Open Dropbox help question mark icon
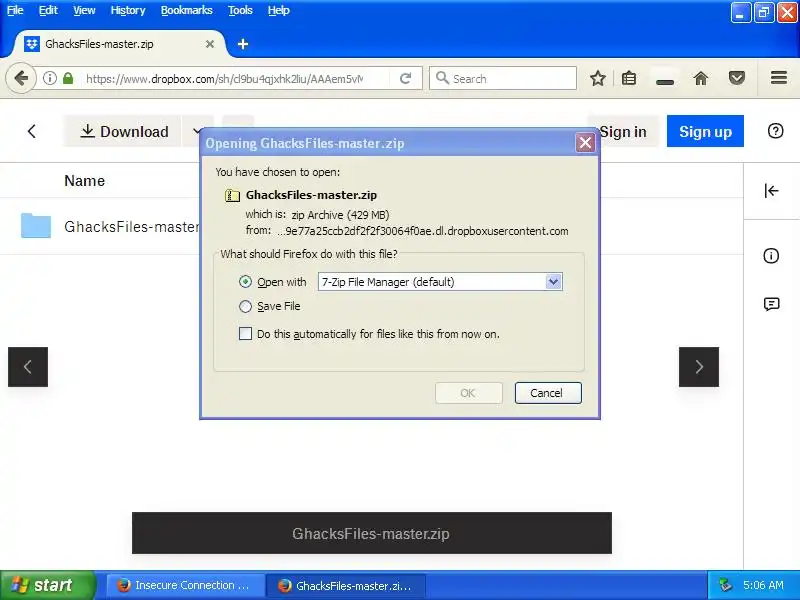The height and width of the screenshot is (600, 800). pyautogui.click(x=775, y=131)
